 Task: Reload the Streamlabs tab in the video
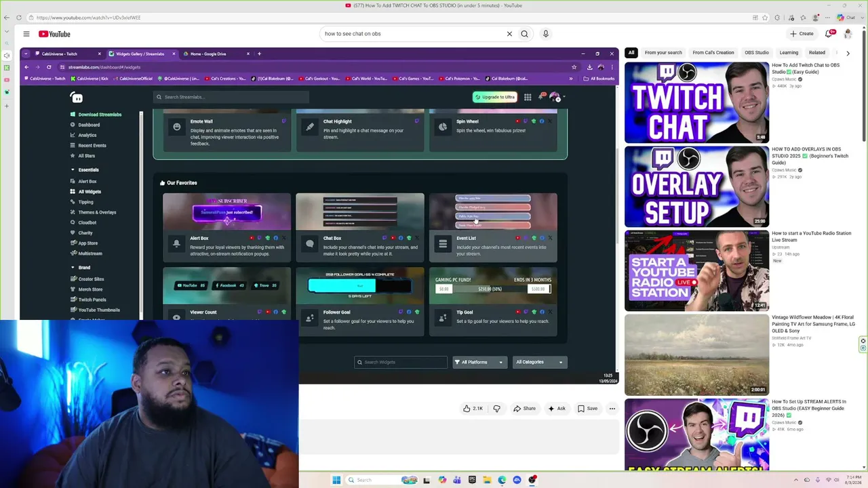coord(49,67)
